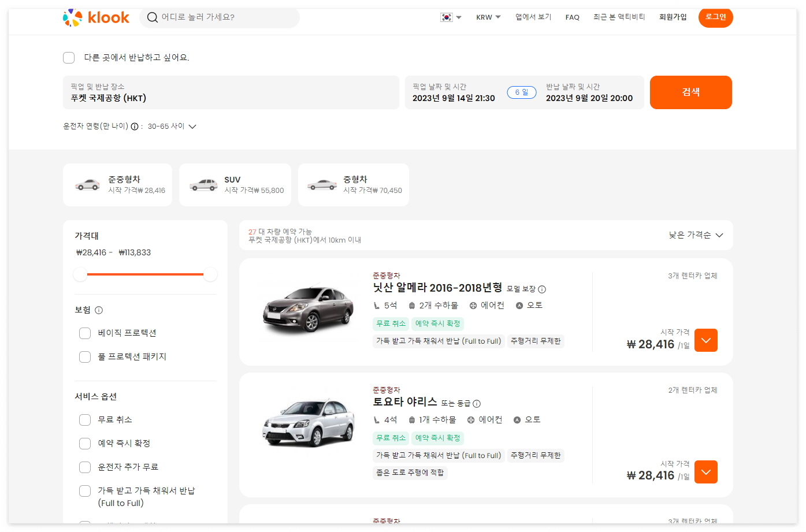Open 낮은 가격순 sort dropdown

[696, 235]
